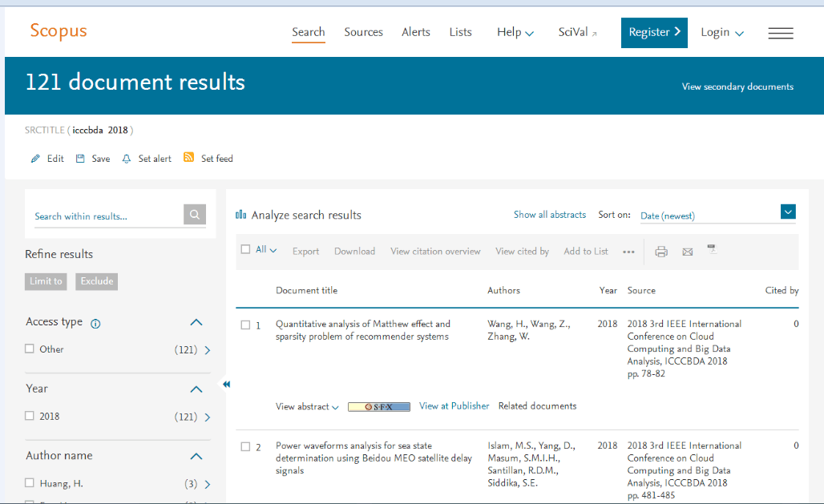The width and height of the screenshot is (824, 504).
Task: Click the Document title column header
Action: click(x=307, y=290)
